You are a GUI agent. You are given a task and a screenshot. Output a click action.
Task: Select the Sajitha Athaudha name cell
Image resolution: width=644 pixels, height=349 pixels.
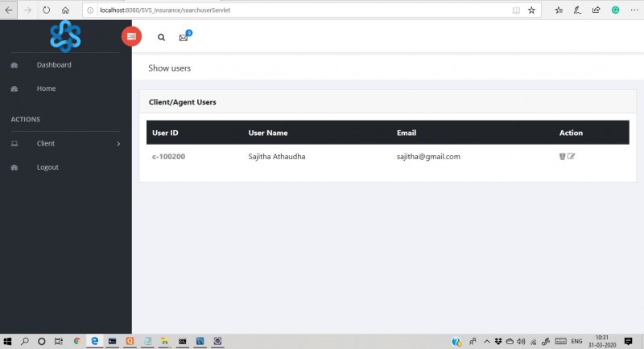[x=276, y=157]
